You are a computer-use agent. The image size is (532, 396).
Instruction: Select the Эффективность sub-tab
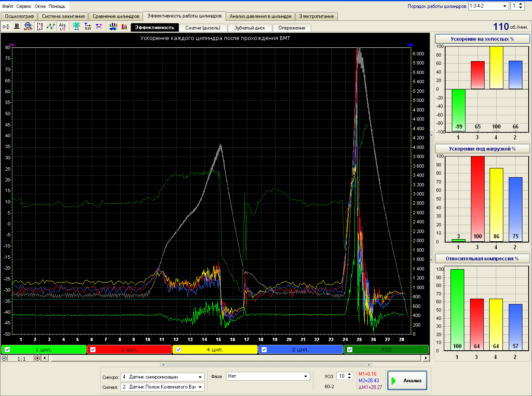coord(155,27)
